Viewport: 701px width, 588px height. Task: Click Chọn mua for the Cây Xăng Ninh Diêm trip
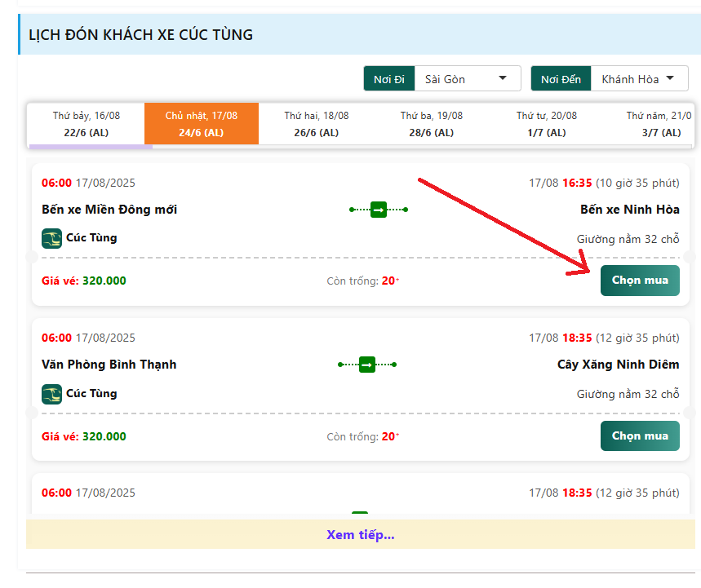point(640,436)
